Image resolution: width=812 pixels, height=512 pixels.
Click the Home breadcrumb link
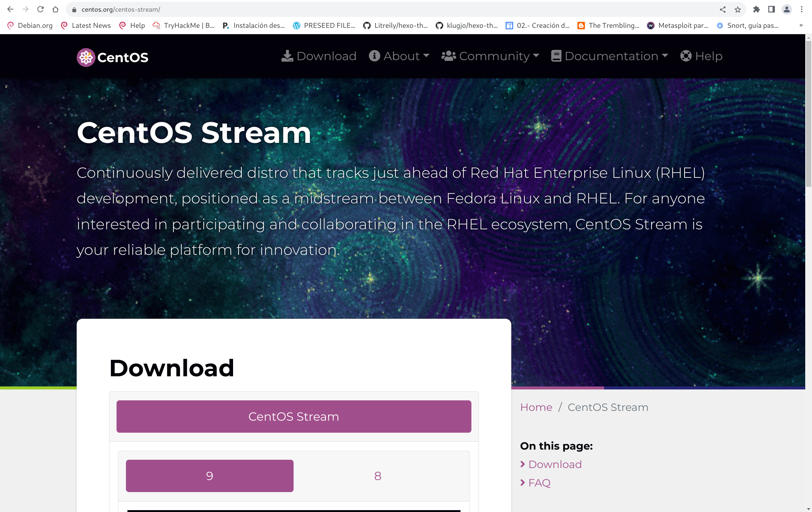point(536,407)
